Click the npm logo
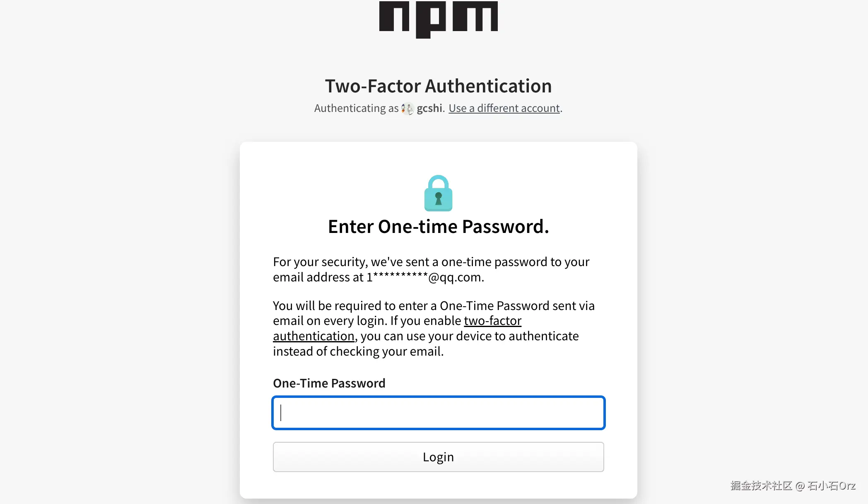The height and width of the screenshot is (504, 868). [438, 18]
